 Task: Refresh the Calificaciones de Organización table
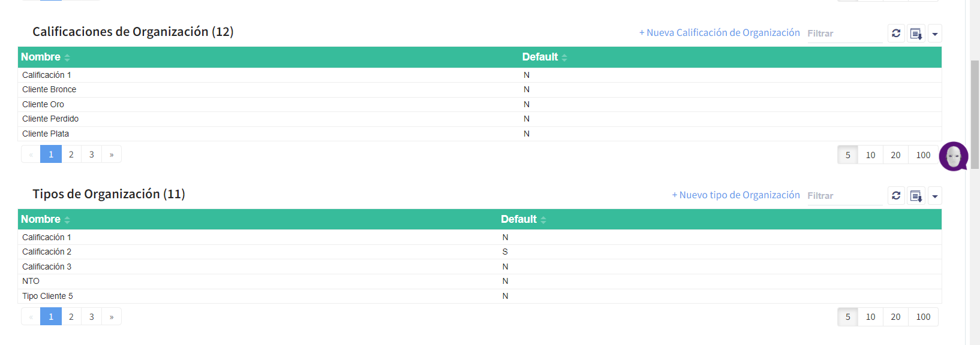(x=896, y=34)
